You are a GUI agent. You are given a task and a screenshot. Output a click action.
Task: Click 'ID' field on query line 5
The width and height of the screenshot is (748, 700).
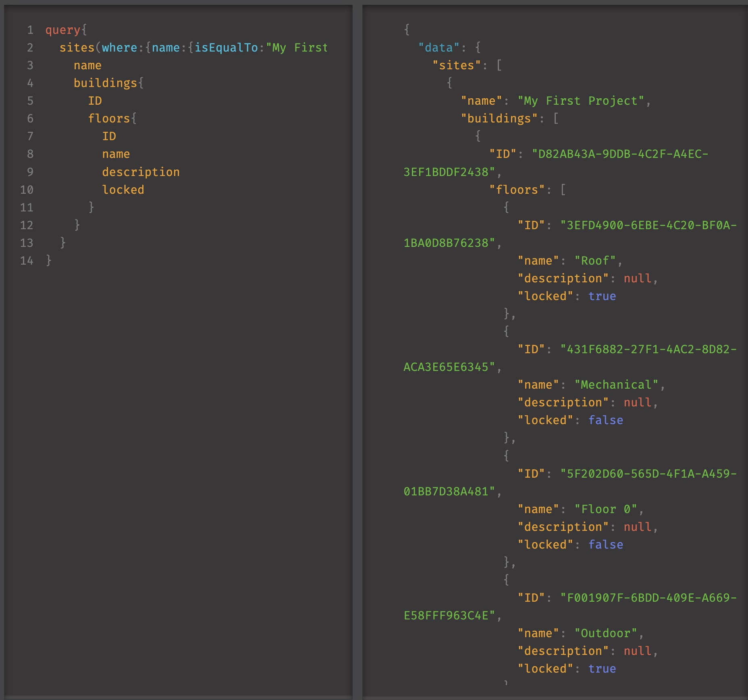point(95,101)
